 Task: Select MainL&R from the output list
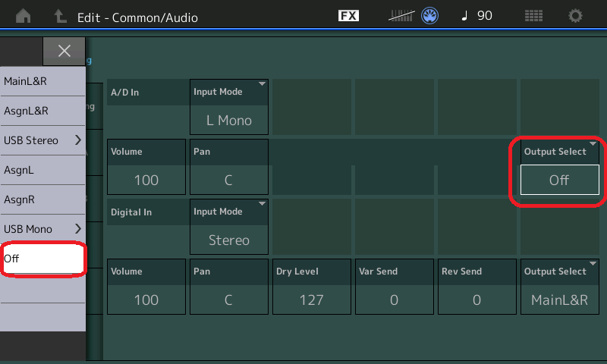click(42, 81)
